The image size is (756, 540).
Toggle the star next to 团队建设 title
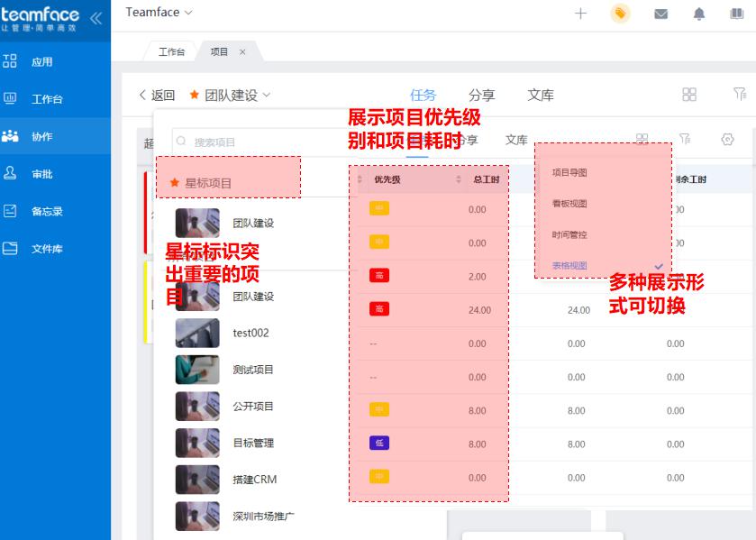click(x=195, y=95)
